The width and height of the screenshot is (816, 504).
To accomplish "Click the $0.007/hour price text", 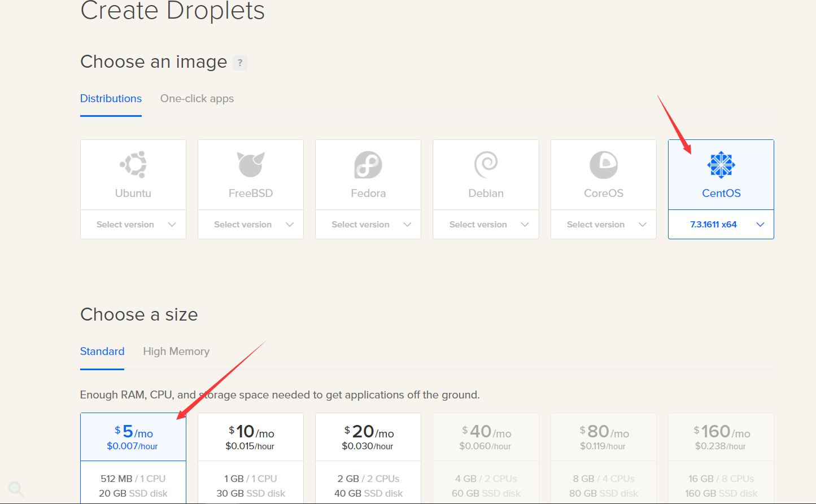I will click(x=132, y=446).
